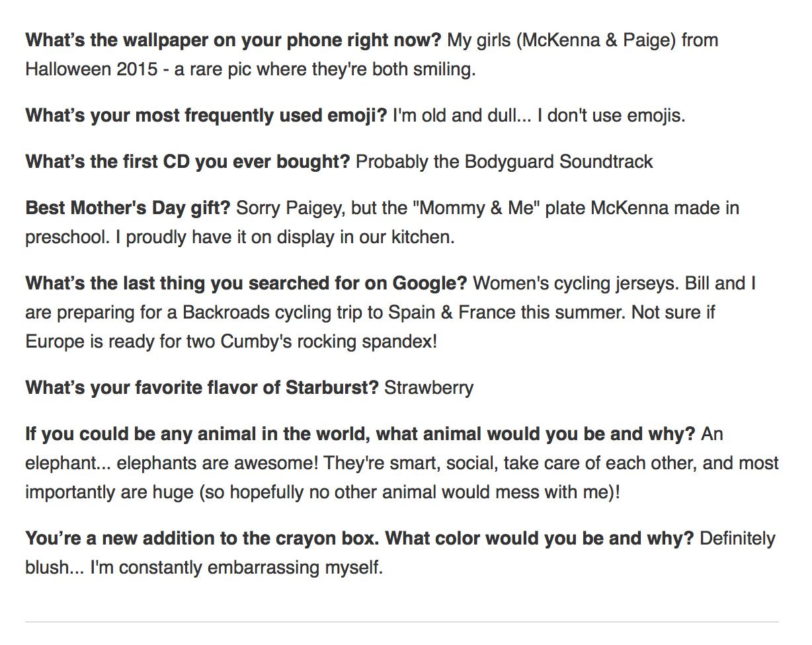Click the line "I'm constantly embarrassing myself"
The image size is (812, 645).
[x=235, y=567]
